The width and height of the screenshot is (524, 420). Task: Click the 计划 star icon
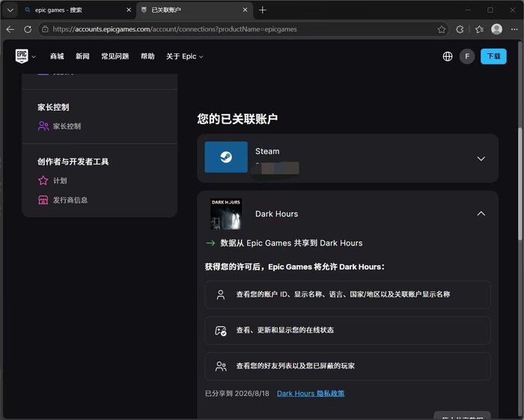pos(43,180)
